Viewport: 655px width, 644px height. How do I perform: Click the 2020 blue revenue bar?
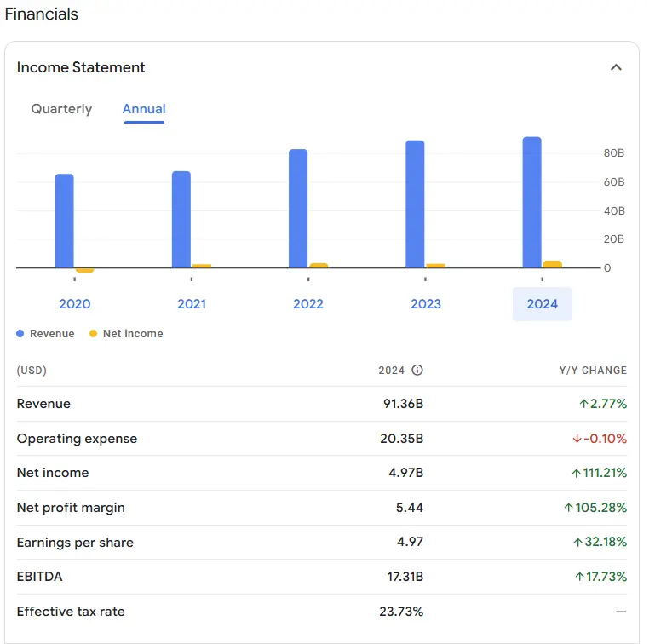(65, 221)
